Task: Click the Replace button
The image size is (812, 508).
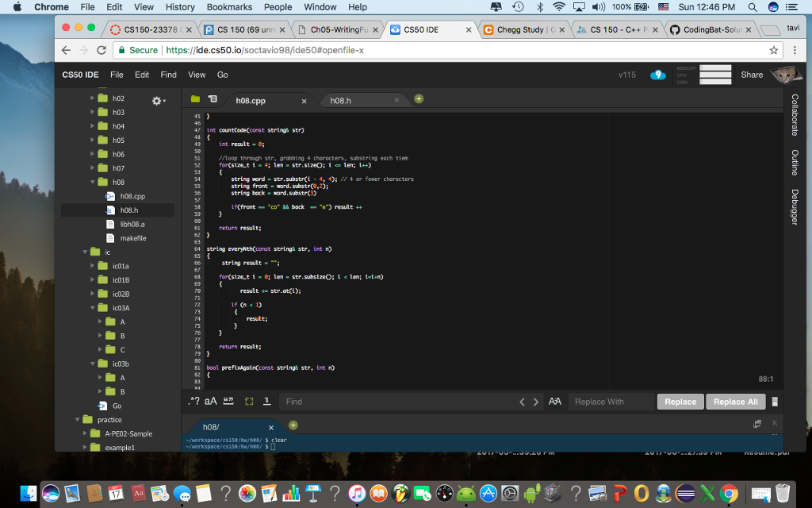Action: 680,402
